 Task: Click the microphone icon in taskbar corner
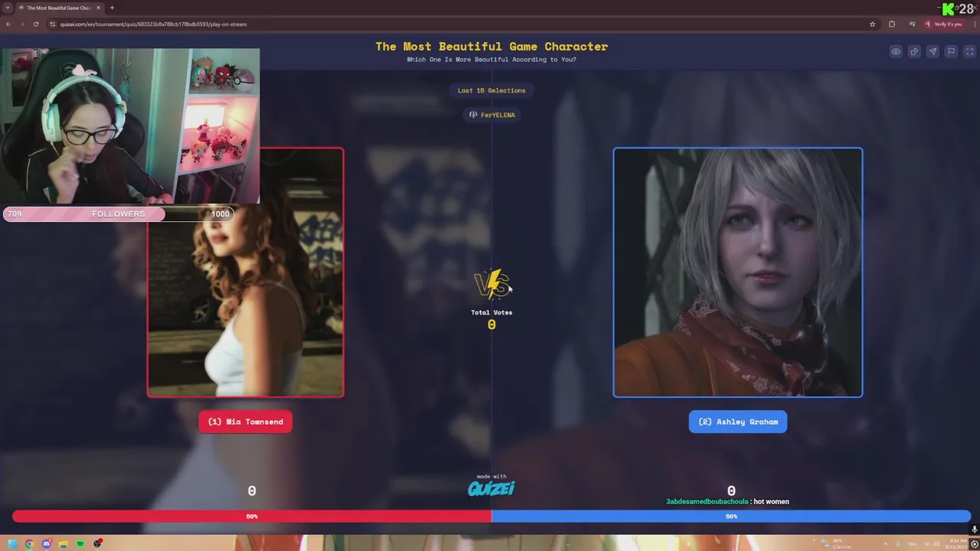975,530
